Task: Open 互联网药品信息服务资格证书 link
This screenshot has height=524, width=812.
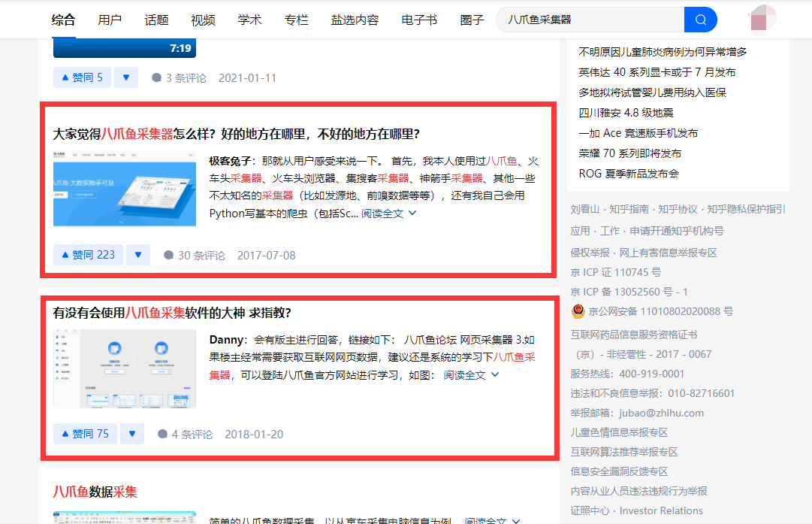Action: pyautogui.click(x=634, y=335)
